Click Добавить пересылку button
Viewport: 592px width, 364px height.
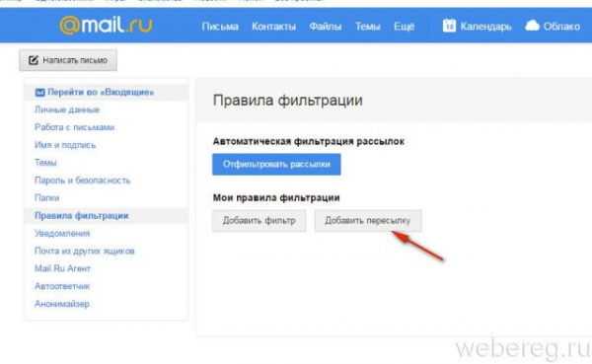tap(368, 221)
